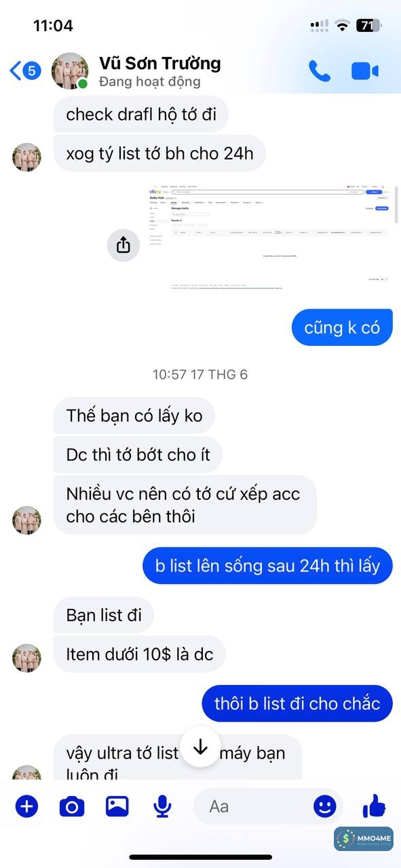Share the eBay screenshot image
401x868 pixels.
pos(123,245)
